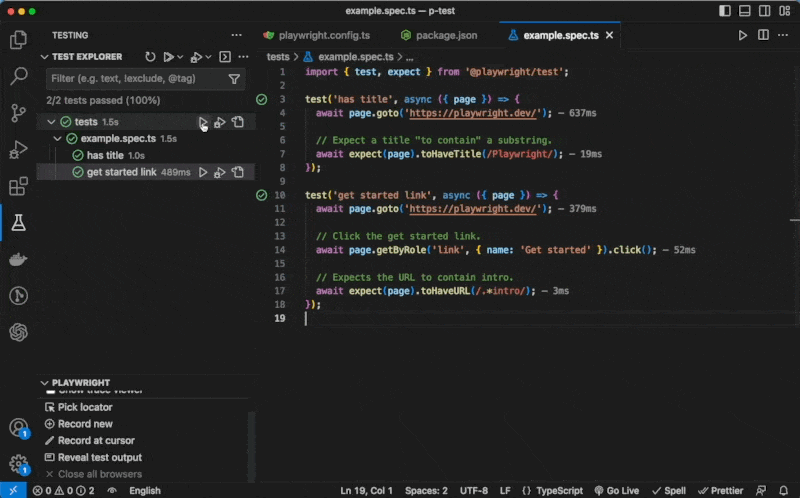
Task: Debug the tests folder row
Action: 220,122
